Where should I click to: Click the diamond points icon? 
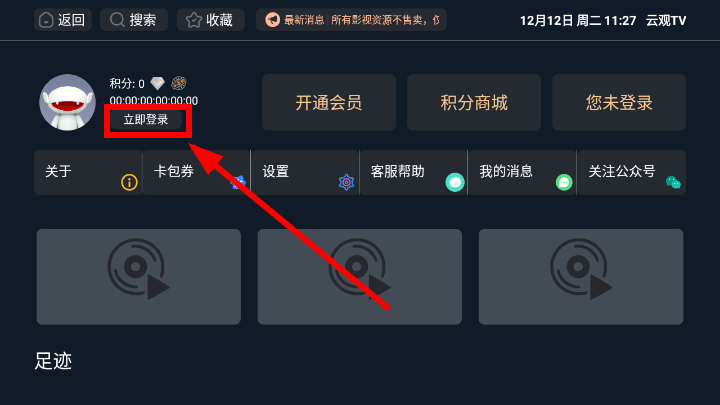158,83
